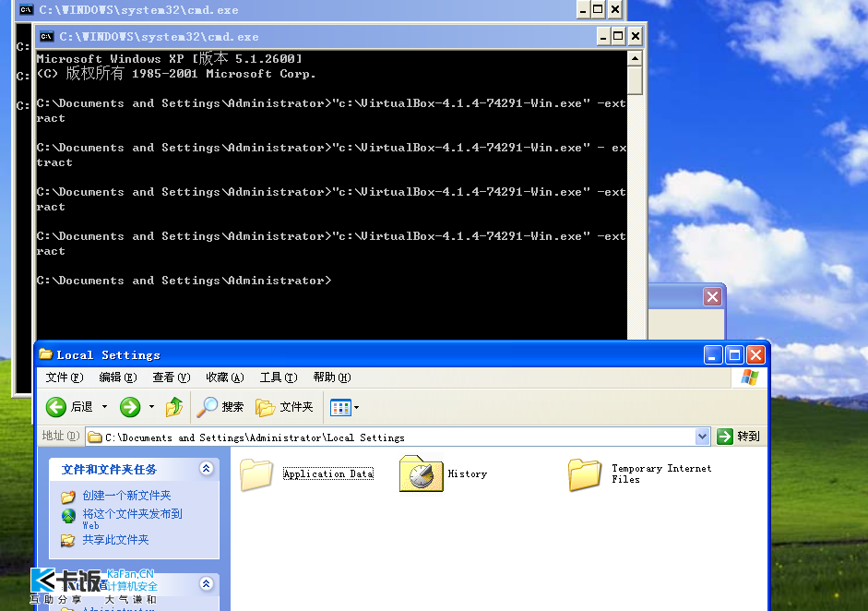This screenshot has width=868, height=611.
Task: Select the History folder icon
Action: point(422,473)
